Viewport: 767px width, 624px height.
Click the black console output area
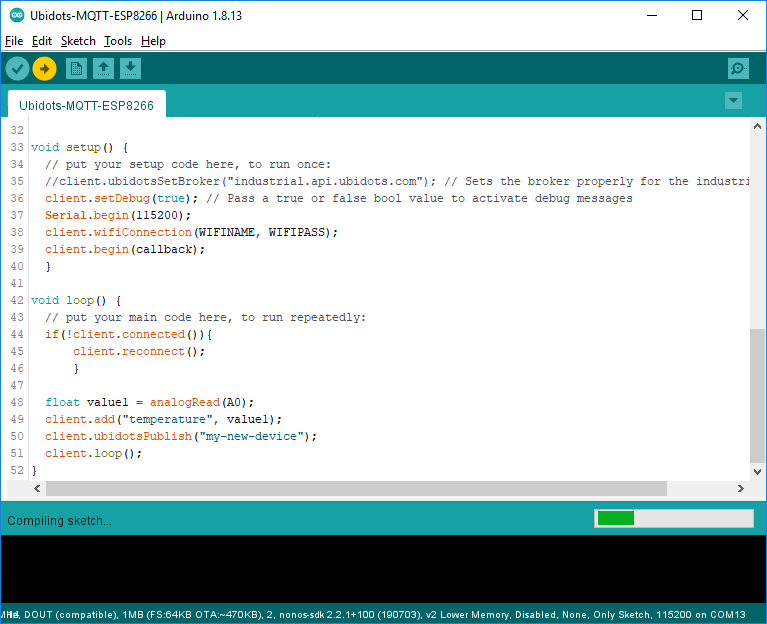384,569
